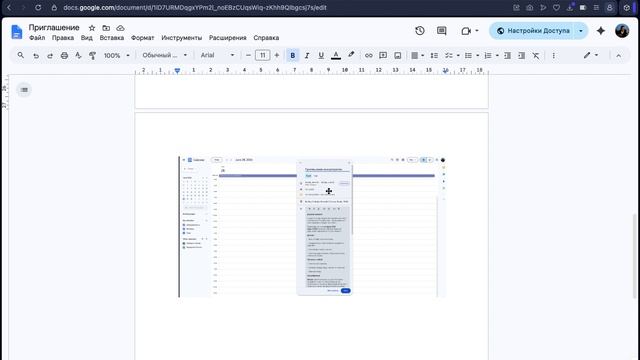Open the Расширения menu

coord(228,38)
